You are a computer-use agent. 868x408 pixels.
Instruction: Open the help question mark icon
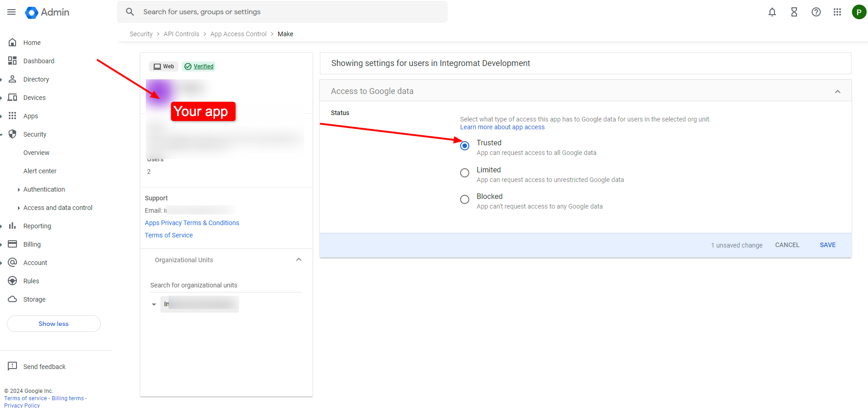click(816, 12)
